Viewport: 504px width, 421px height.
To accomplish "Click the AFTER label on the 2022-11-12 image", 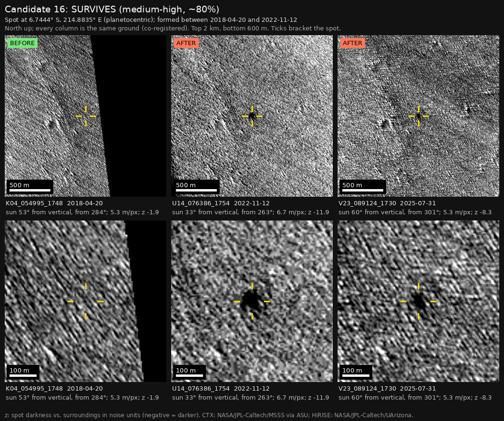I will [186, 43].
